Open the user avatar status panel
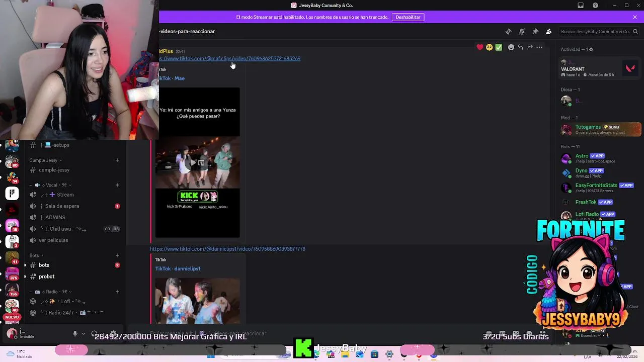The width and height of the screenshot is (644, 362). [x=12, y=333]
